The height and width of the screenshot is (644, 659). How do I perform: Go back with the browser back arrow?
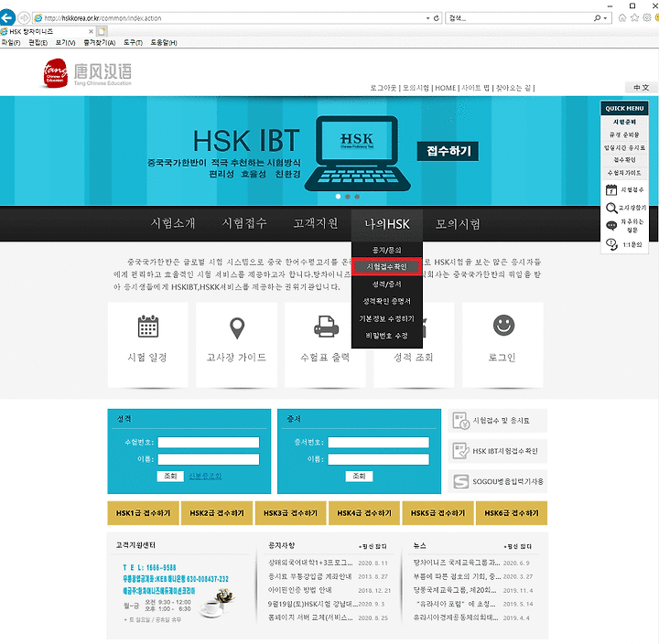coord(7,17)
